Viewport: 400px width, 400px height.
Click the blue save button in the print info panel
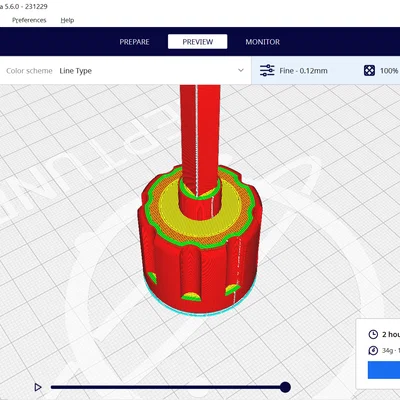(384, 370)
